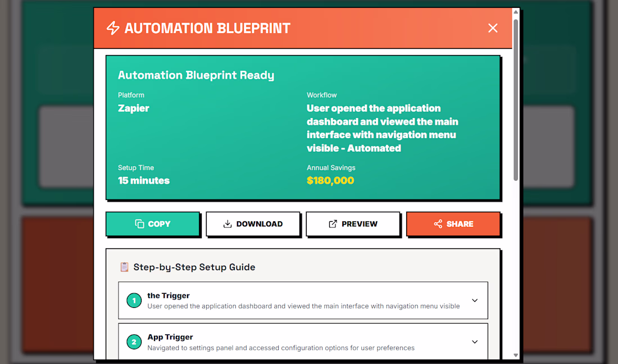Click step 1 description about application dashboard
Viewport: 618px width, 364px height.
(303, 306)
